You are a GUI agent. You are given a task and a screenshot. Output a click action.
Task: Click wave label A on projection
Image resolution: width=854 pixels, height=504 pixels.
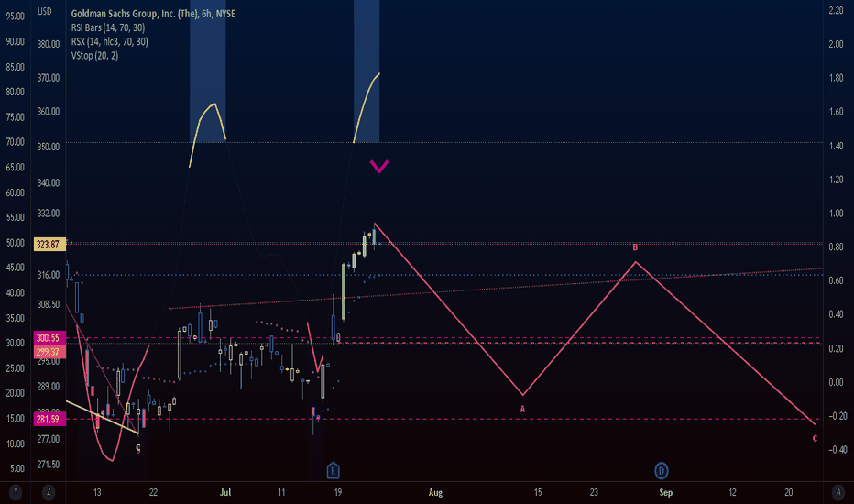(x=522, y=409)
